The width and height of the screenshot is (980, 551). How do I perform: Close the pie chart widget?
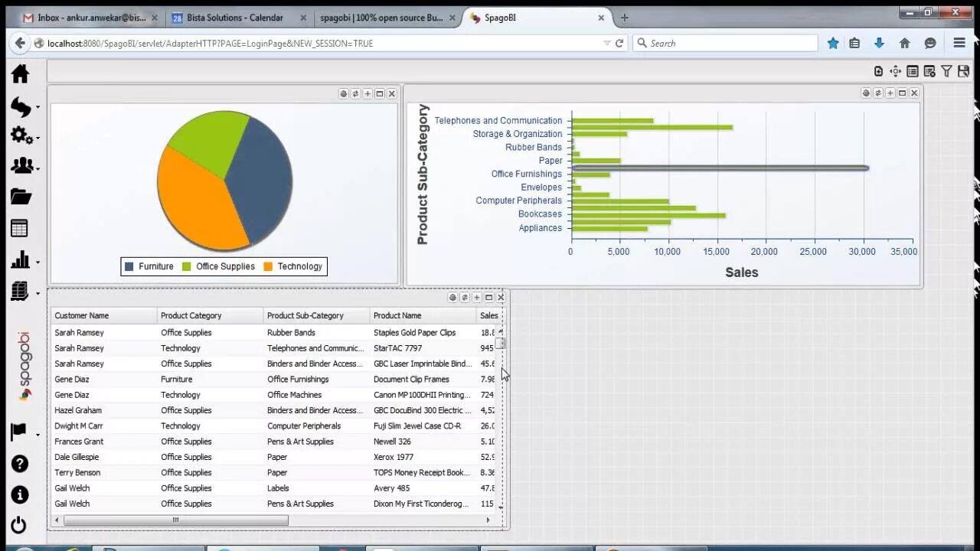point(392,93)
